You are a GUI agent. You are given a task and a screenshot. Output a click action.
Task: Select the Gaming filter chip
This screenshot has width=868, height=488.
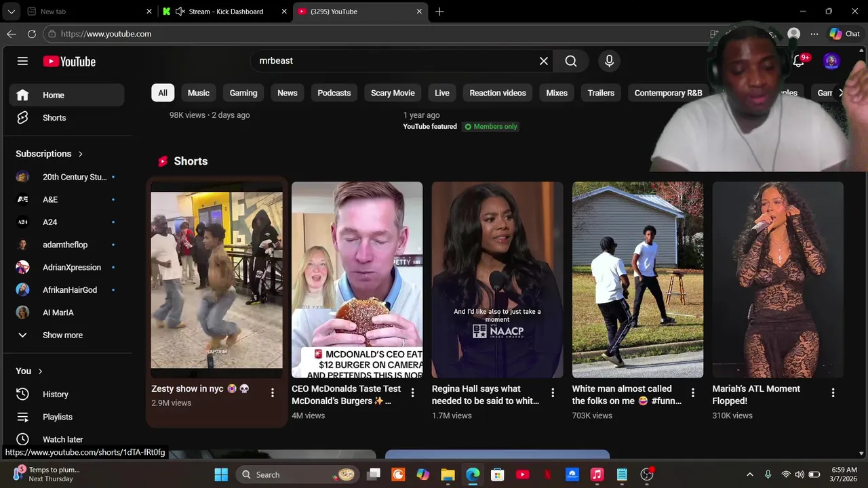click(x=243, y=93)
